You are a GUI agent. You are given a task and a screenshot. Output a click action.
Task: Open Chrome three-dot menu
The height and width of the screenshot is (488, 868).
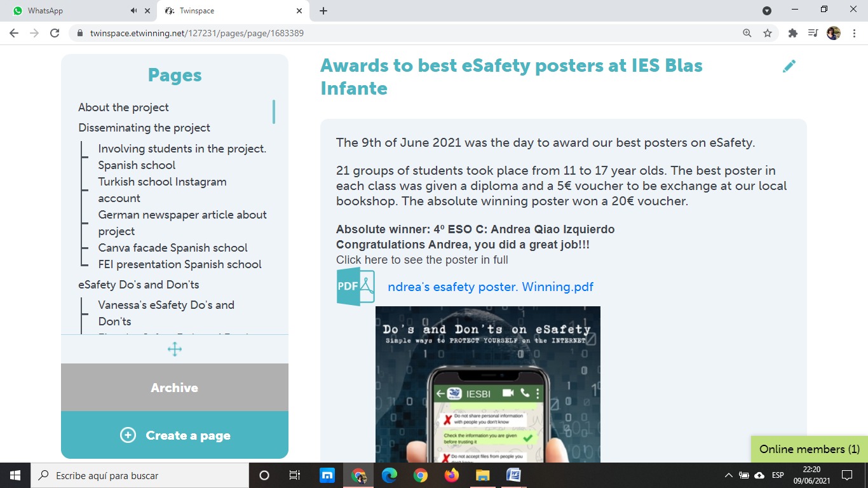coord(853,33)
